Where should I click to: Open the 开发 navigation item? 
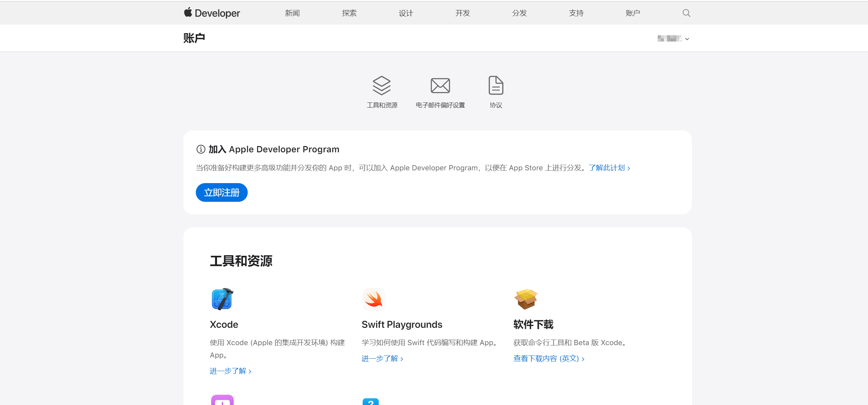click(x=463, y=13)
